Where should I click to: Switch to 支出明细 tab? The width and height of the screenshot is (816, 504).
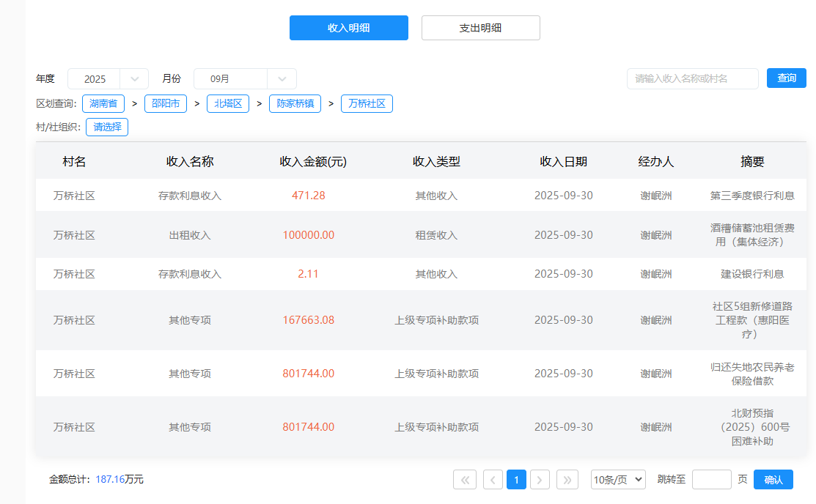coord(480,28)
